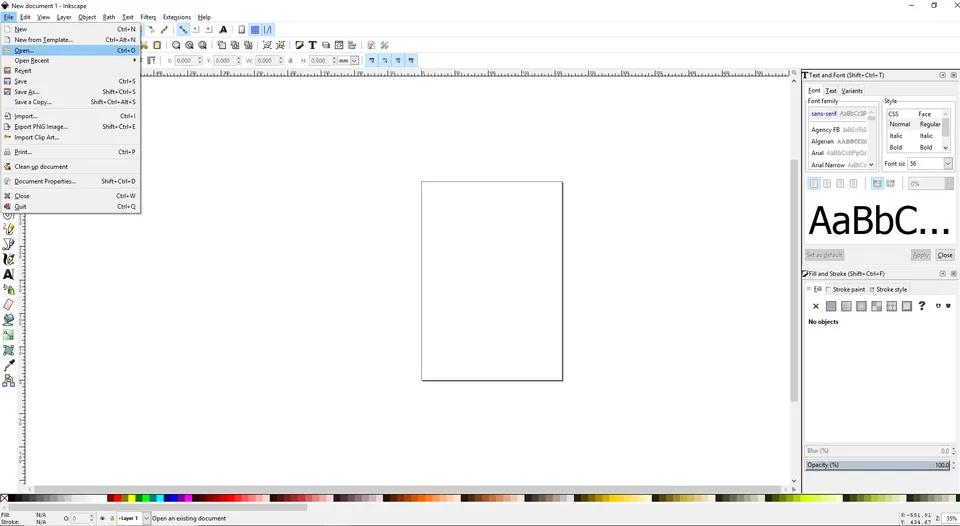The image size is (960, 526).
Task: Click the Group objects toolbar icon
Action: pos(267,45)
